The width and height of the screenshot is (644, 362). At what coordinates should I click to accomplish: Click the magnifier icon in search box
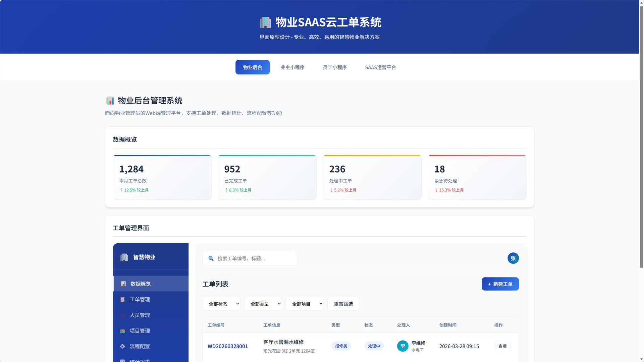click(211, 258)
